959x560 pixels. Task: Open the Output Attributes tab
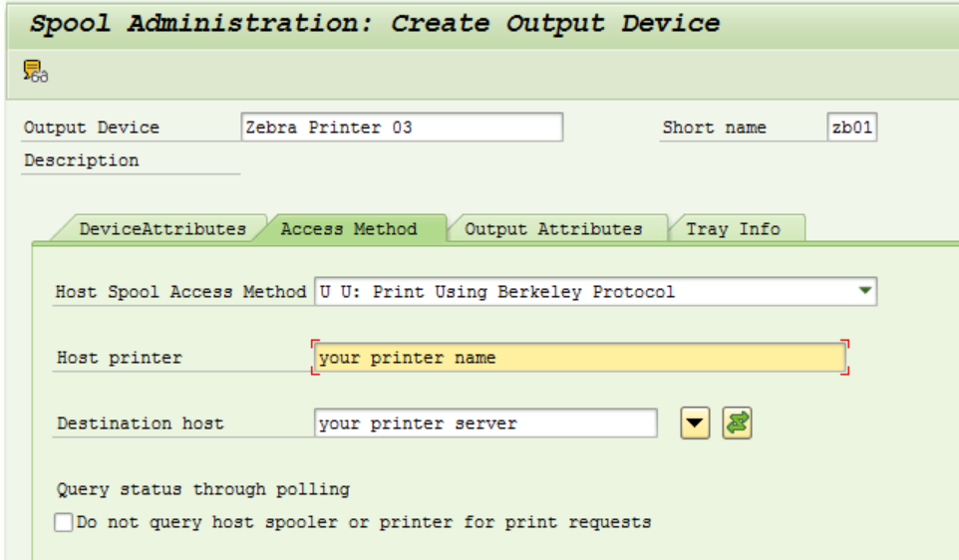553,229
